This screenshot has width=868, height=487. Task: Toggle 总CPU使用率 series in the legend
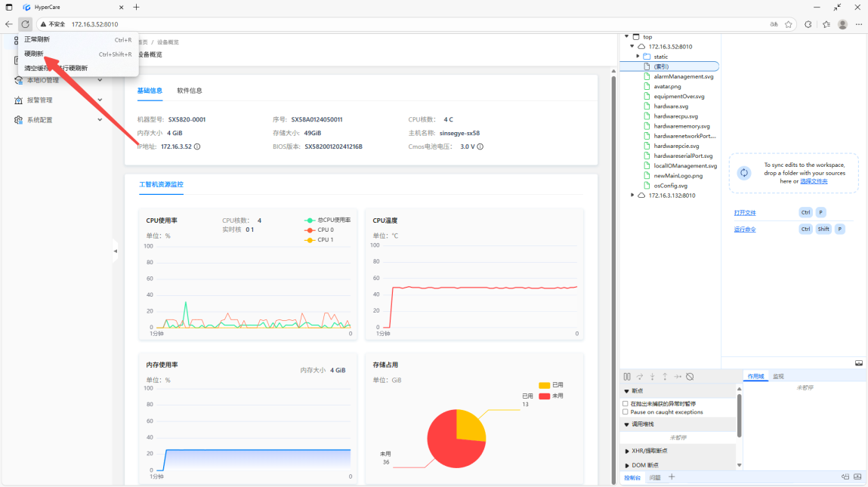(326, 220)
